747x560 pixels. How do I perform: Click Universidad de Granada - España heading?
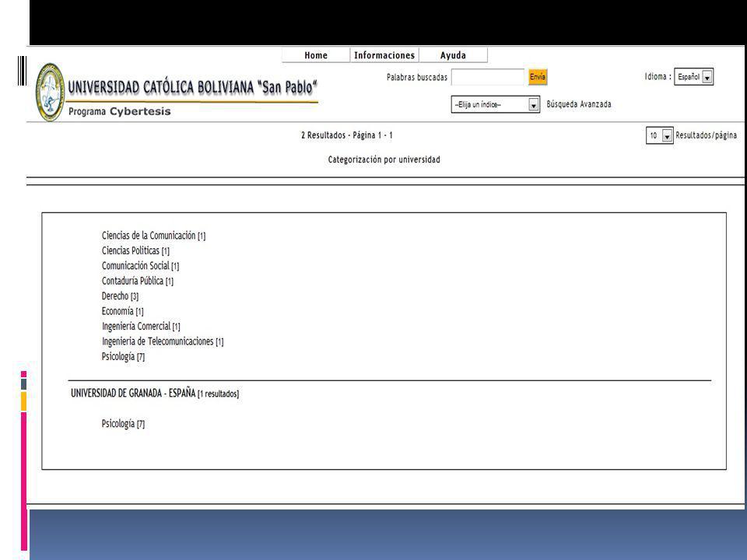(155, 394)
